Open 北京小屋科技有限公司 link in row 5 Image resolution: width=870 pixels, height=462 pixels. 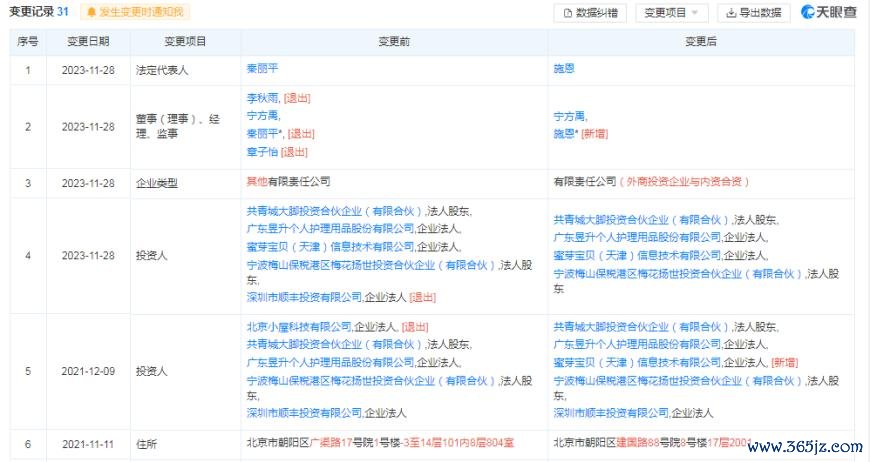tap(299, 327)
